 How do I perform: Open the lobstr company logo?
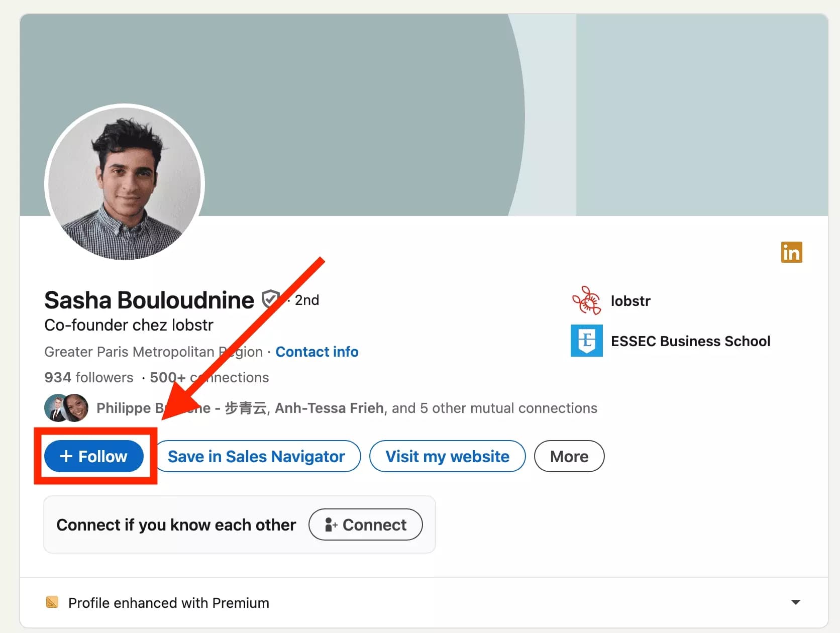click(586, 300)
